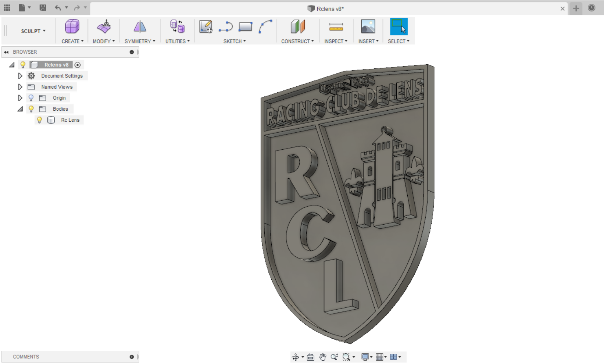Image resolution: width=604 pixels, height=364 pixels.
Task: Expand the Document Settings tree node
Action: pos(20,76)
